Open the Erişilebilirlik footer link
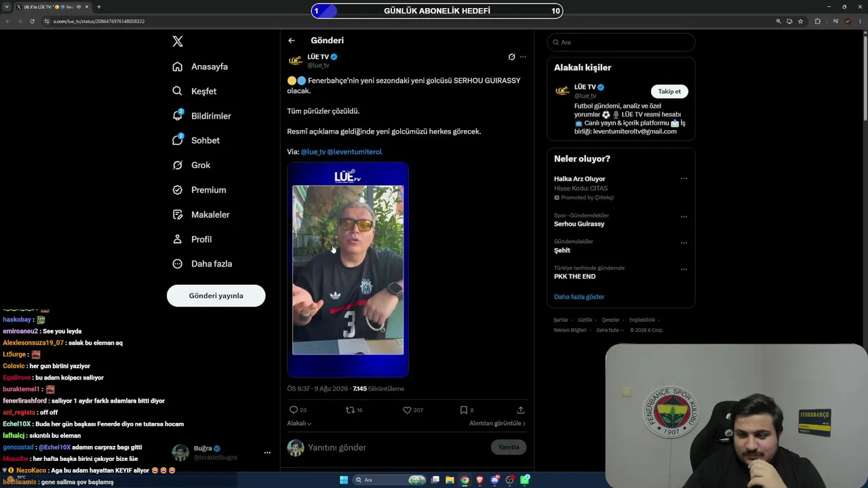The width and height of the screenshot is (868, 488). (x=642, y=320)
